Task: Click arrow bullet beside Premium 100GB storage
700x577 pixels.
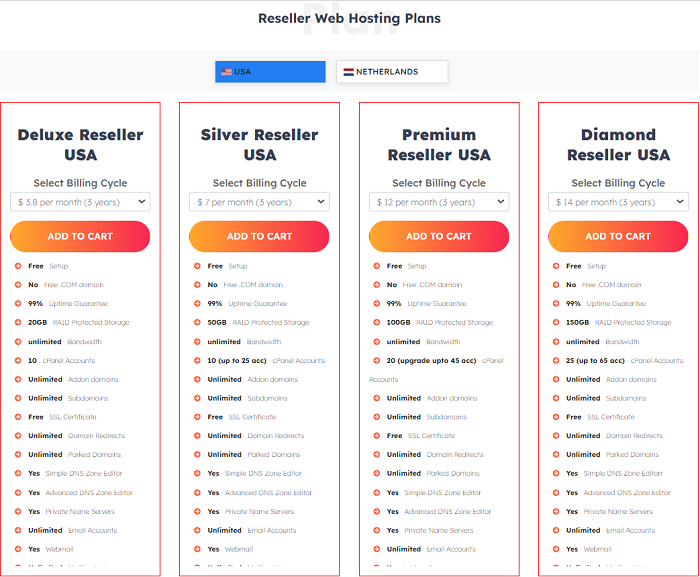Action: pyautogui.click(x=376, y=322)
